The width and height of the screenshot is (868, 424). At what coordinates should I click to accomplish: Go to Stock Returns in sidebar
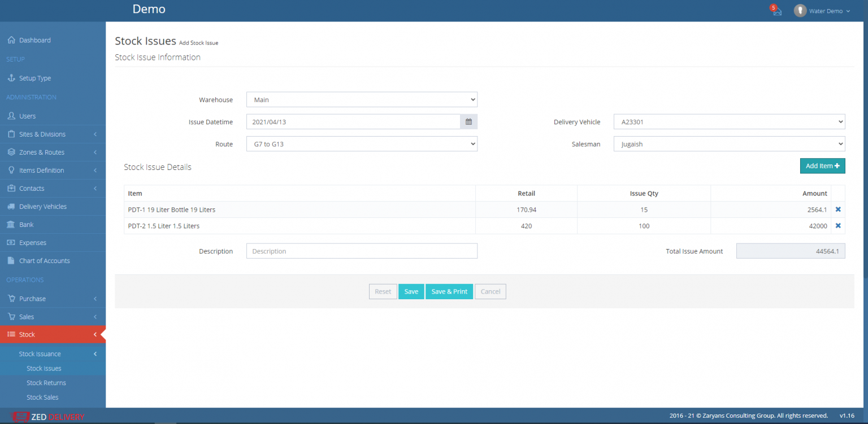(46, 383)
